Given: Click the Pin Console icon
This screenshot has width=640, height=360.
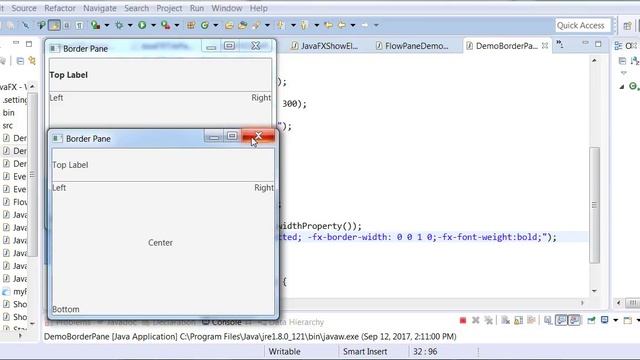Looking at the screenshot, I should pyautogui.click(x=591, y=320).
